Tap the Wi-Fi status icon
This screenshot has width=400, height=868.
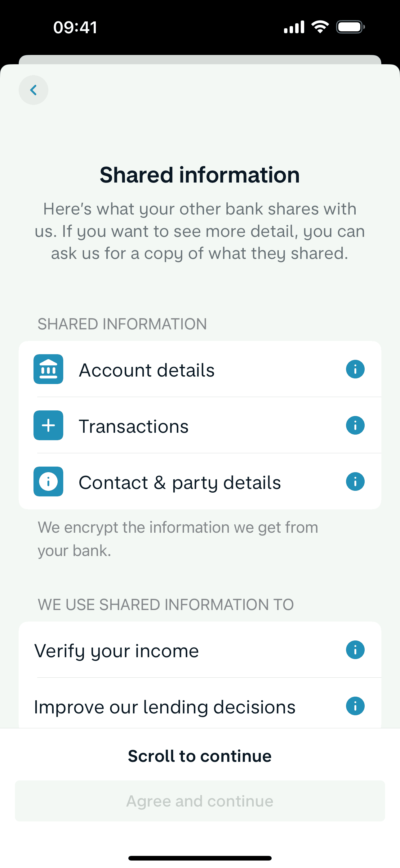(x=320, y=27)
